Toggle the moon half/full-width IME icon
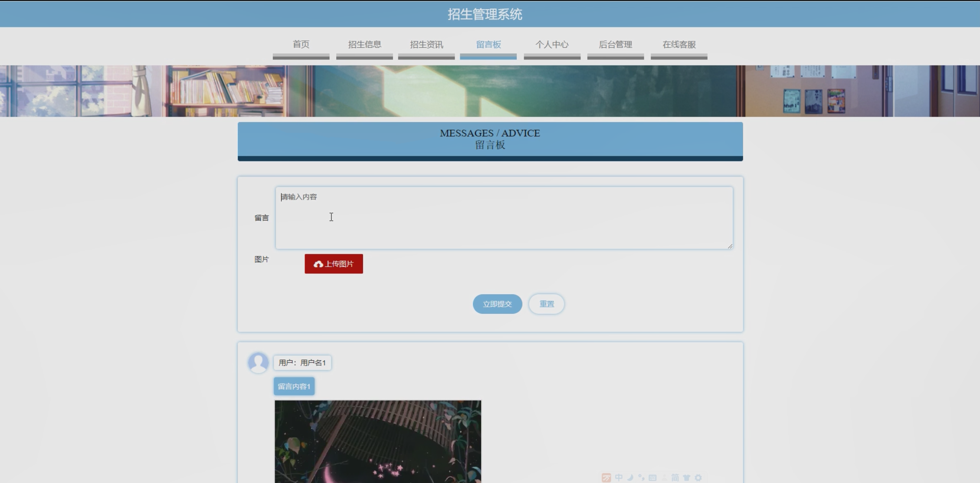 (630, 477)
